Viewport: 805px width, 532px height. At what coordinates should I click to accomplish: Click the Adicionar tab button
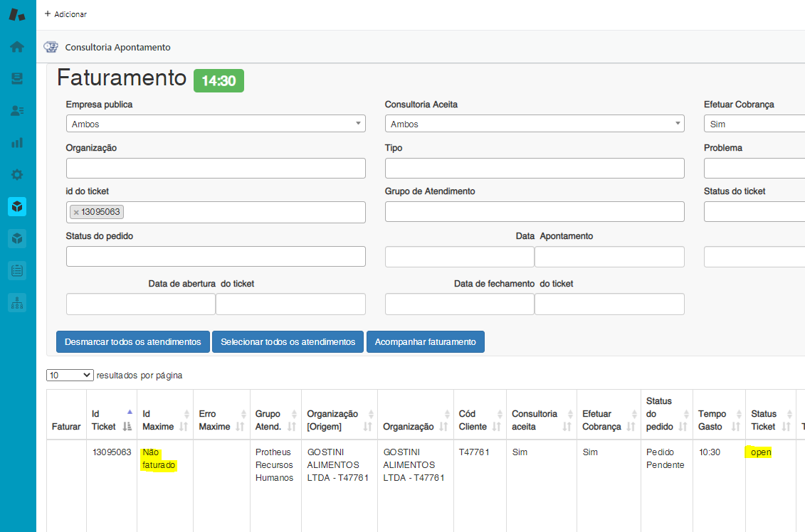[65, 14]
